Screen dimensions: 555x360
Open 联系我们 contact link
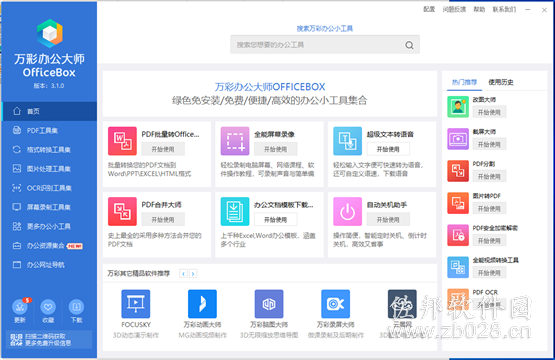504,10
